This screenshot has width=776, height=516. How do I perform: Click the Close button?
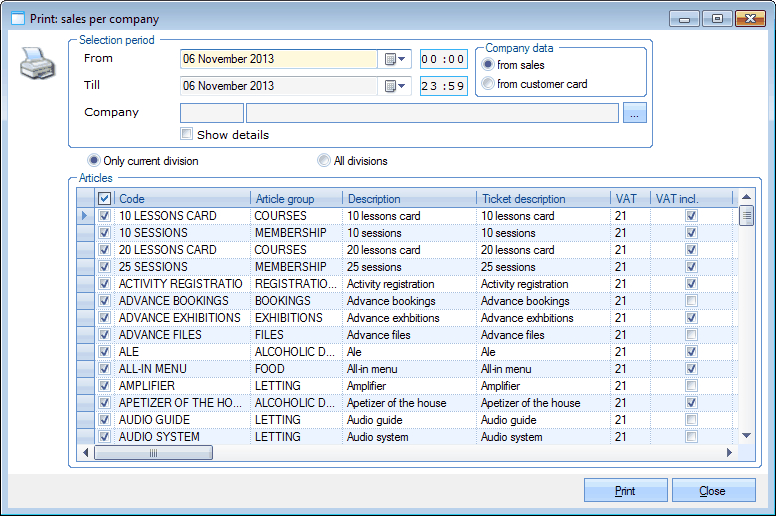[713, 491]
